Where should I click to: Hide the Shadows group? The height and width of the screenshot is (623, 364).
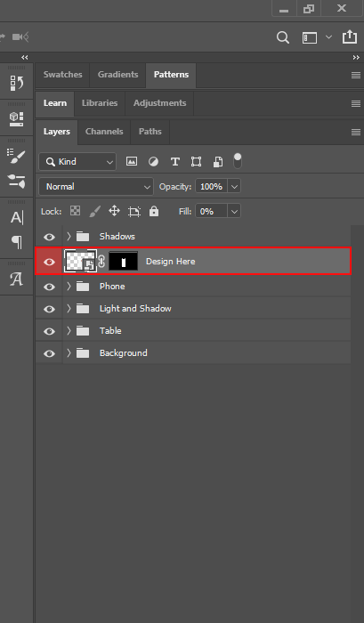(49, 237)
